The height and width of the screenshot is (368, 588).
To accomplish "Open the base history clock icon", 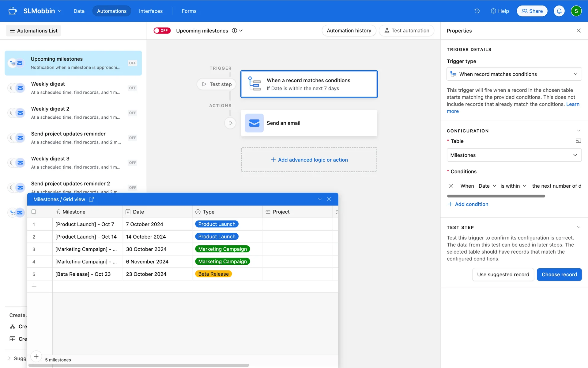I will pos(477,11).
